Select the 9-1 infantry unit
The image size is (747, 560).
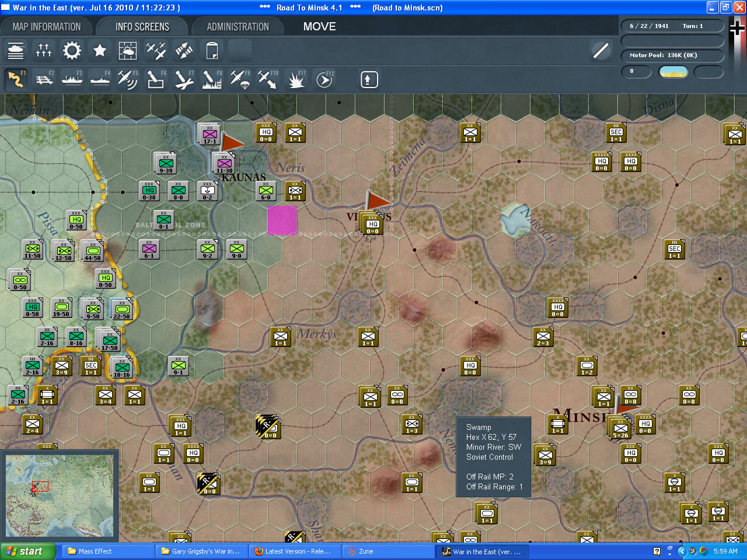[x=179, y=366]
